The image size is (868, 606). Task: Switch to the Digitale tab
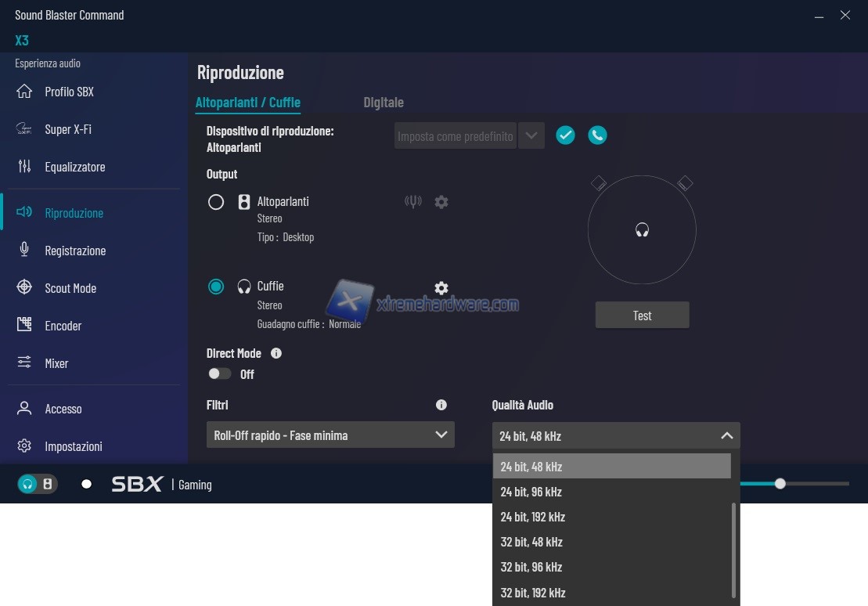[384, 103]
